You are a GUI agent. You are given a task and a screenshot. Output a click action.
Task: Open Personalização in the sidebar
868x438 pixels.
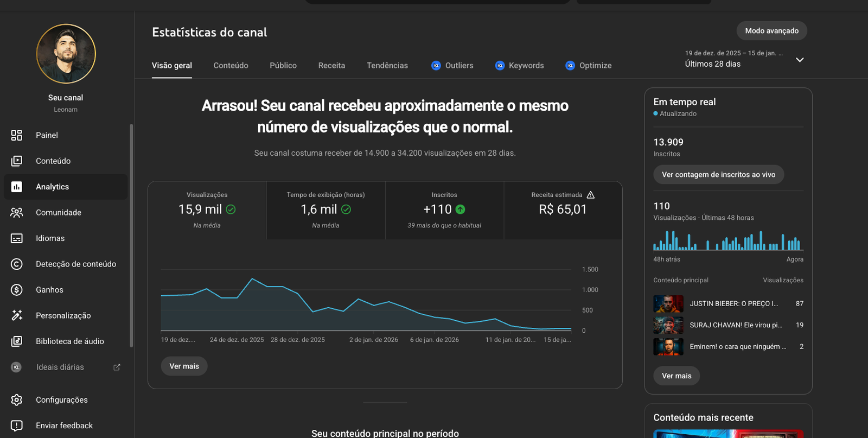coord(66,316)
